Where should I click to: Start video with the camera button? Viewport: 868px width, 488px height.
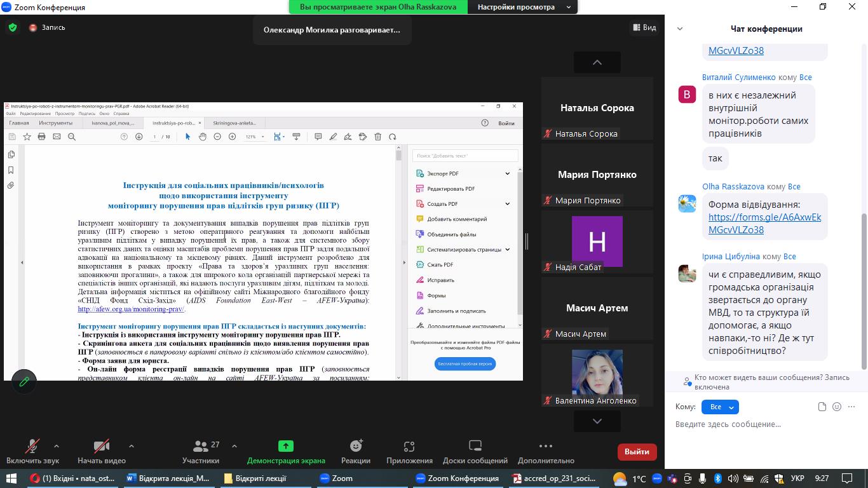101,447
